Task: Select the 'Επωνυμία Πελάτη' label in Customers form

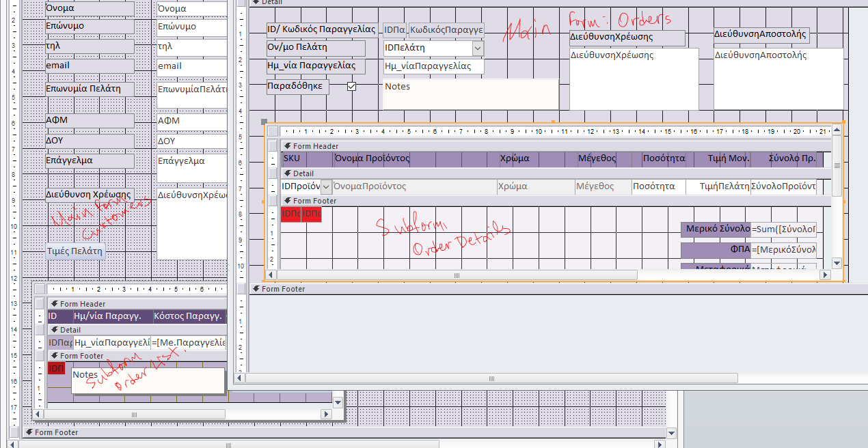Action: [90, 89]
